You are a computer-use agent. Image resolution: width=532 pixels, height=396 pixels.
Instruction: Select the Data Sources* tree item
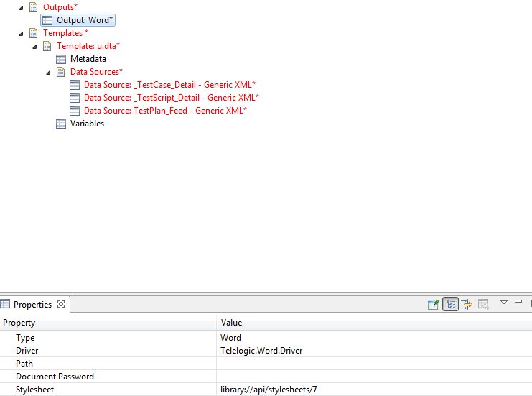coord(96,72)
